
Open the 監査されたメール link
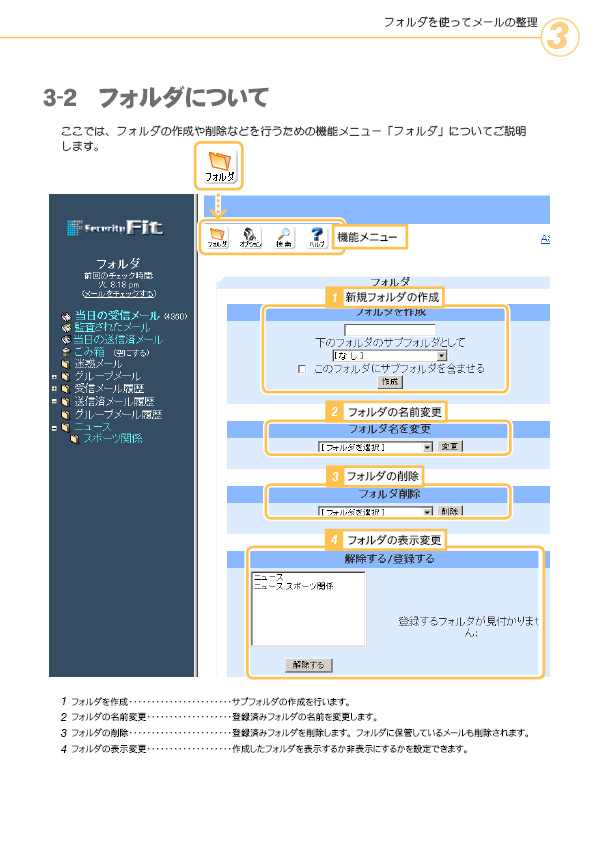[112, 327]
